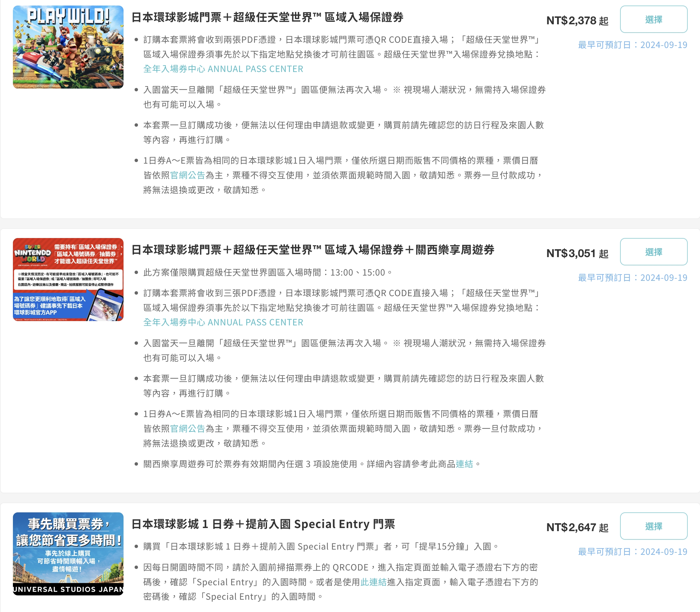Image resolution: width=700 pixels, height=612 pixels.
Task: Click the NT$2,647 起 price
Action: click(577, 528)
